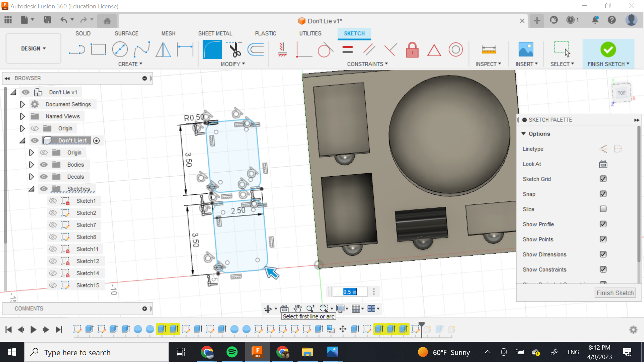Click the green Finish Sketch checkmark
Image resolution: width=644 pixels, height=362 pixels.
click(x=608, y=50)
